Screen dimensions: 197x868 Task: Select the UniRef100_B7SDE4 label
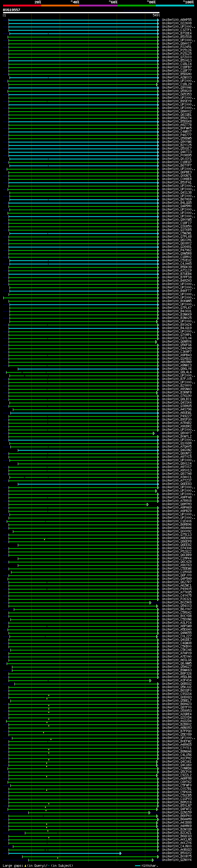177,33
